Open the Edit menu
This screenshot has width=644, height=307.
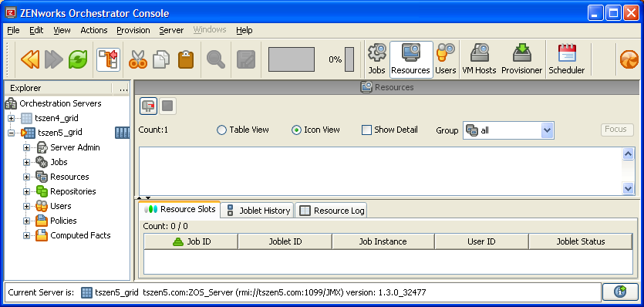[x=36, y=30]
